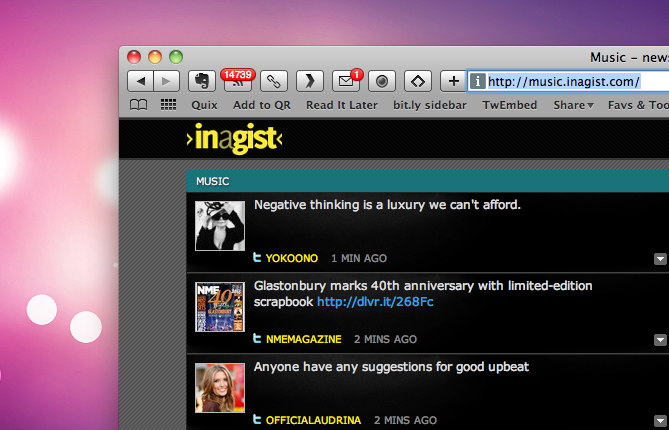Zoom the window with green button

click(x=176, y=57)
